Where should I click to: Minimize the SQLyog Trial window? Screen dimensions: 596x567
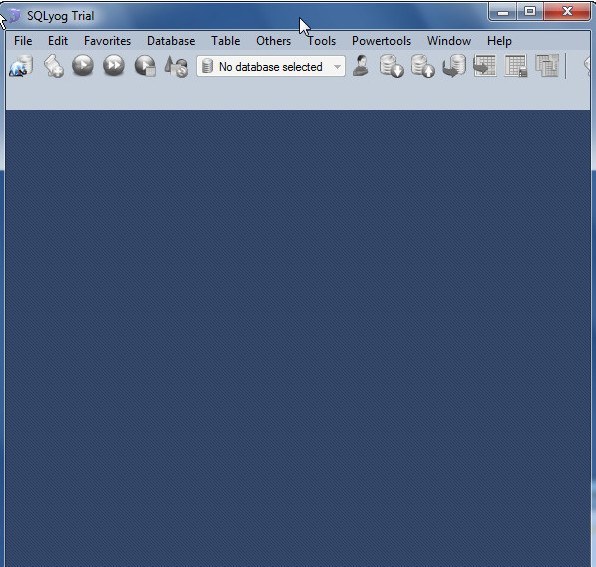503,11
